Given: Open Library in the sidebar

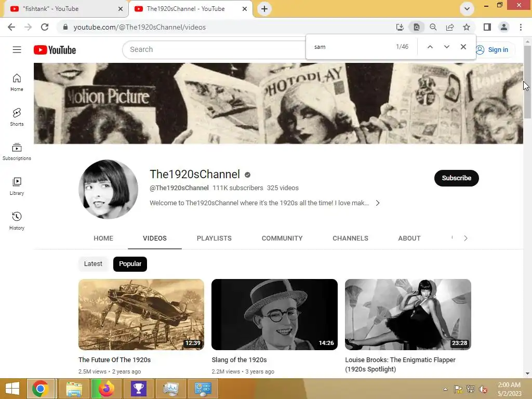Looking at the screenshot, I should coord(17,187).
